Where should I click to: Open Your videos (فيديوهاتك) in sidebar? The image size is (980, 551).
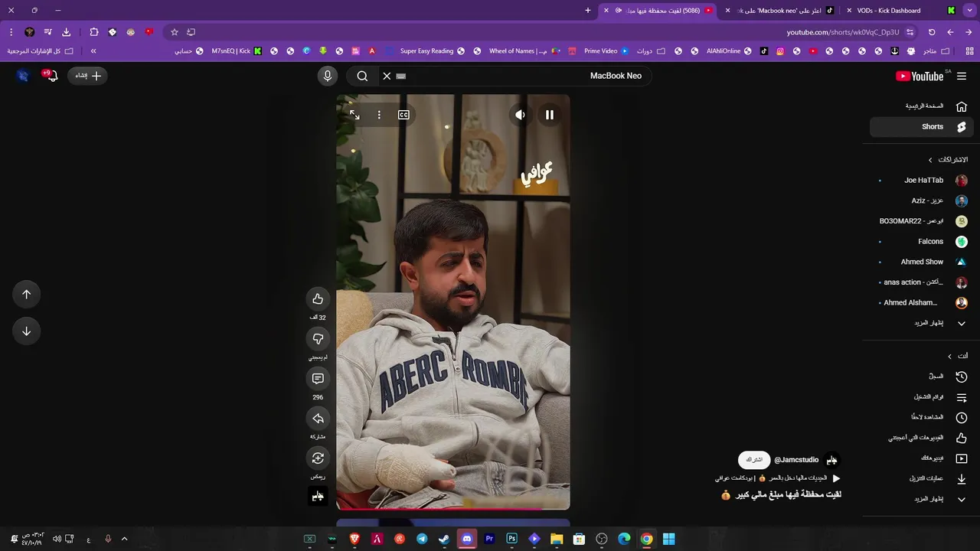[x=921, y=458]
